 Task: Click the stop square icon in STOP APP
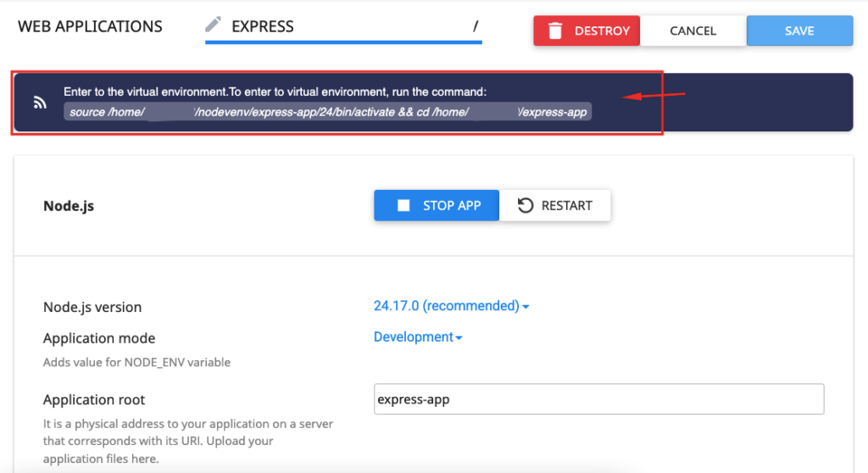pyautogui.click(x=403, y=205)
